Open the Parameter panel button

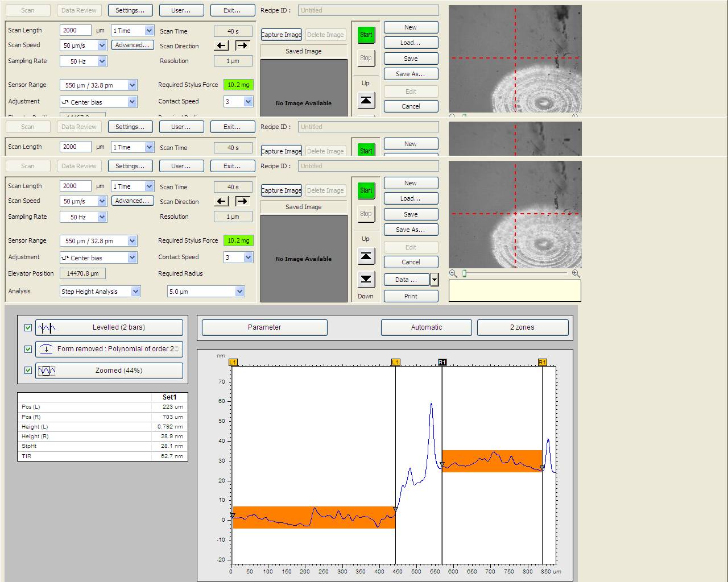(264, 327)
